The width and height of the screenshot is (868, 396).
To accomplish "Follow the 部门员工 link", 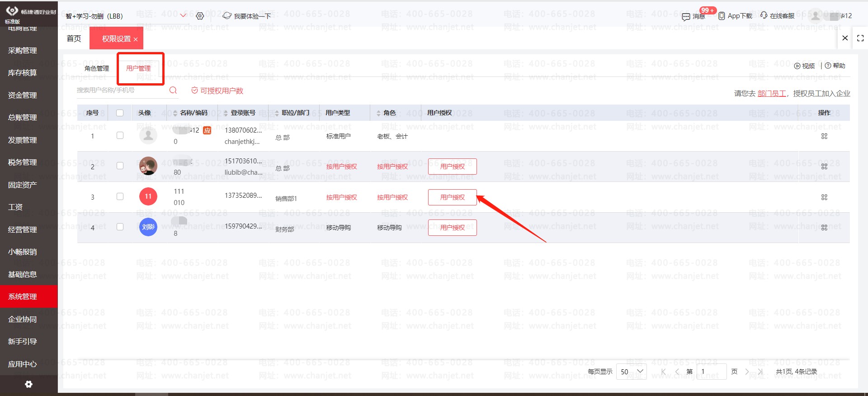I will [x=772, y=94].
